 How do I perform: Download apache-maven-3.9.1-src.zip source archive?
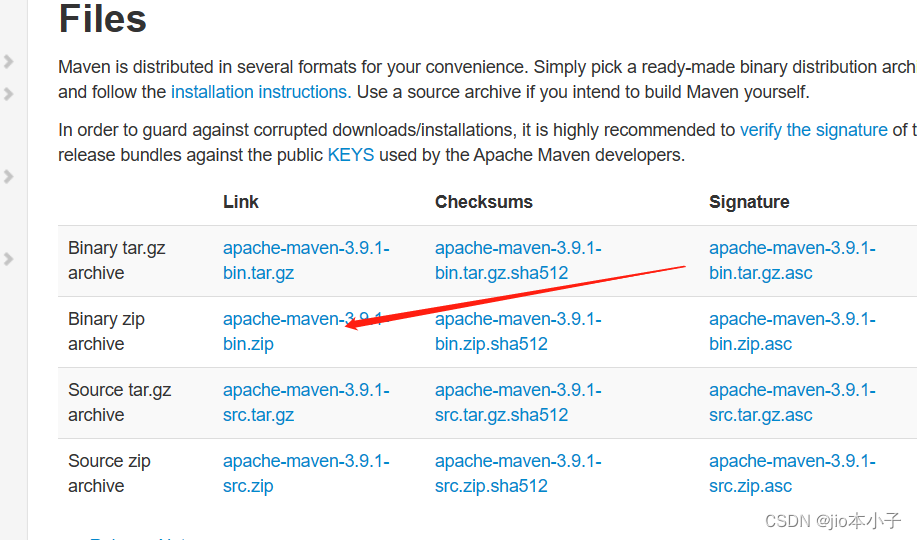[x=306, y=473]
